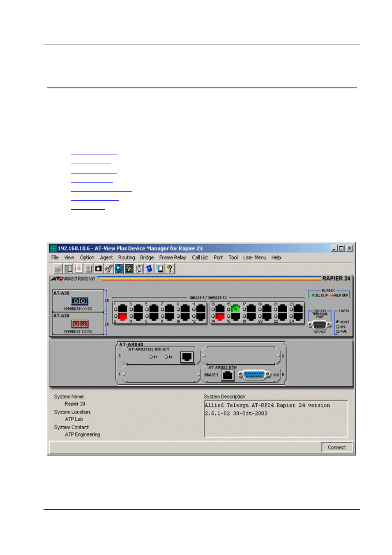Click the PWR status LED

[x=338, y=331]
